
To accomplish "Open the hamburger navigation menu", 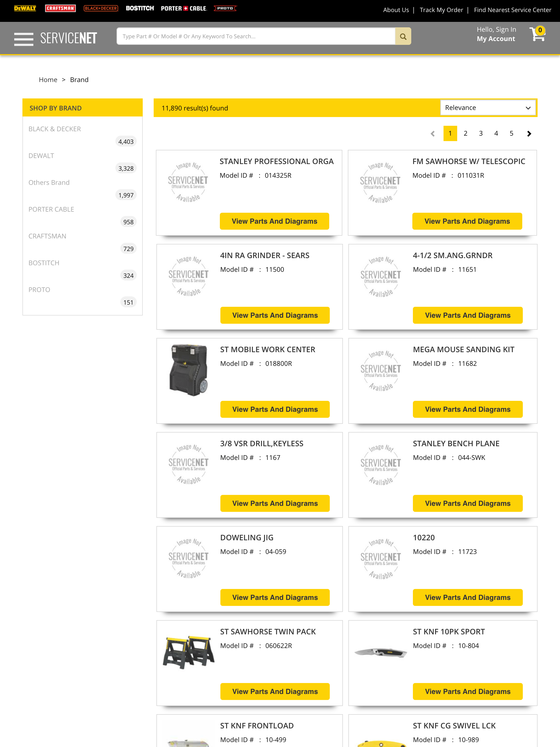I will [24, 39].
